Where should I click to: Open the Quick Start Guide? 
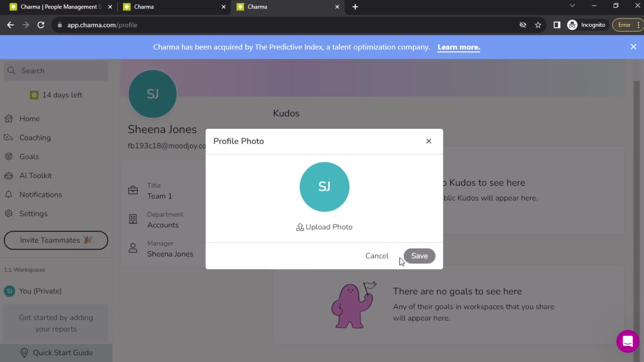coord(56,353)
